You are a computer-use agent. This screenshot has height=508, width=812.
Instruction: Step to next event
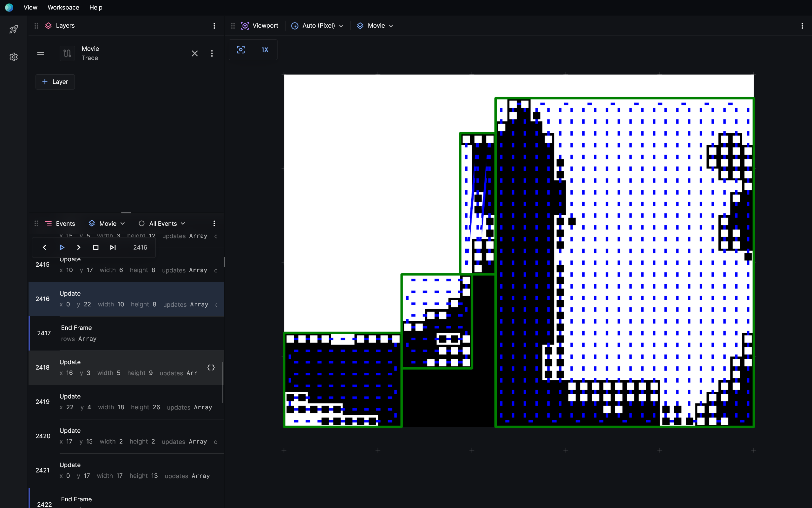click(x=79, y=248)
